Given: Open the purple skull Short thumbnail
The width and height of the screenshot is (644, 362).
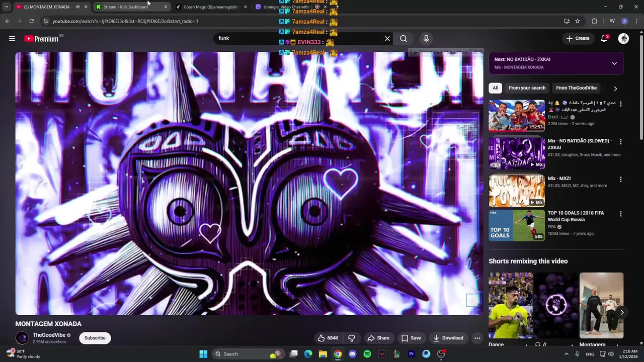Looking at the screenshot, I should 556,306.
